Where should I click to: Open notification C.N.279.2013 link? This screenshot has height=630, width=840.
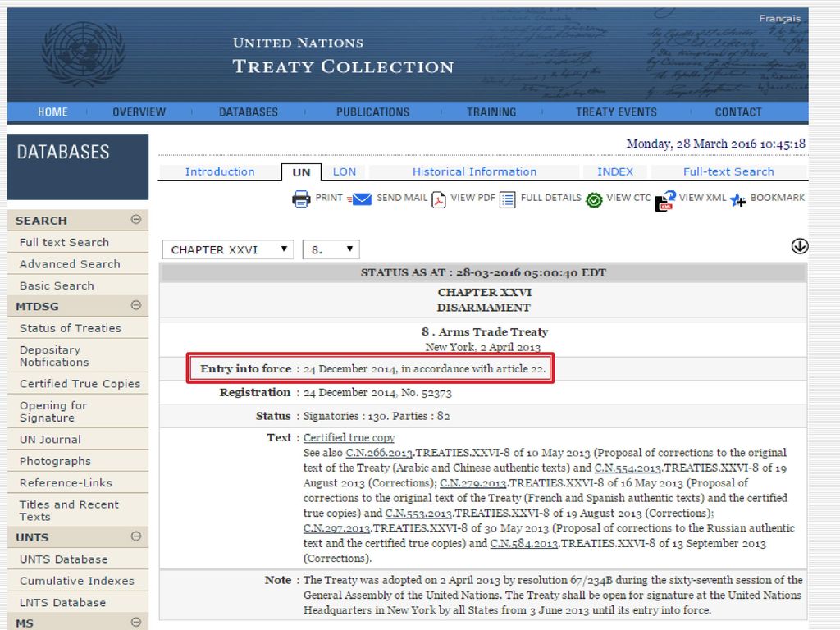(x=473, y=482)
